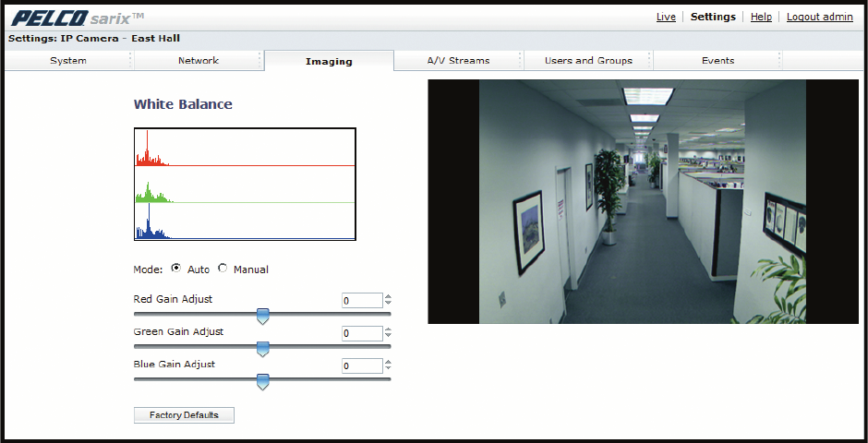Viewport: 868px width, 443px height.
Task: Select Manual white balance mode
Action: (223, 268)
